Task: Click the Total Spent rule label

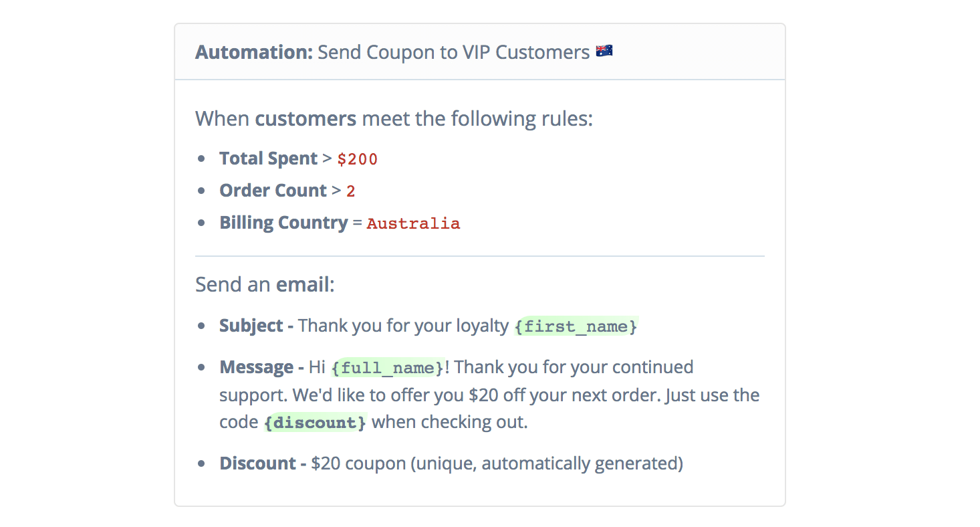Action: (268, 159)
